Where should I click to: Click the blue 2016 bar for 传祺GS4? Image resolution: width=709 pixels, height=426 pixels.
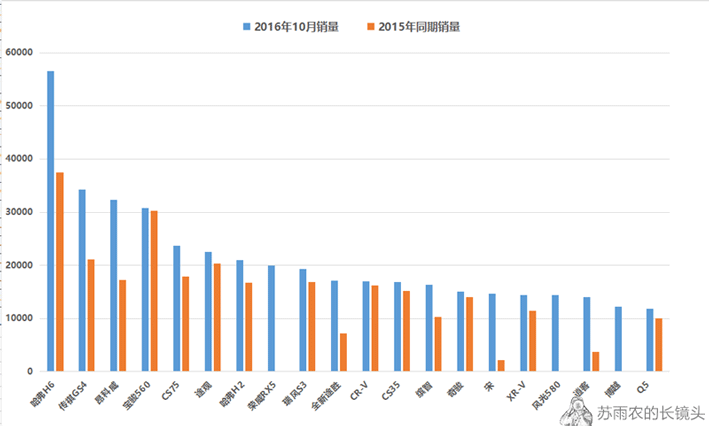[82, 280]
